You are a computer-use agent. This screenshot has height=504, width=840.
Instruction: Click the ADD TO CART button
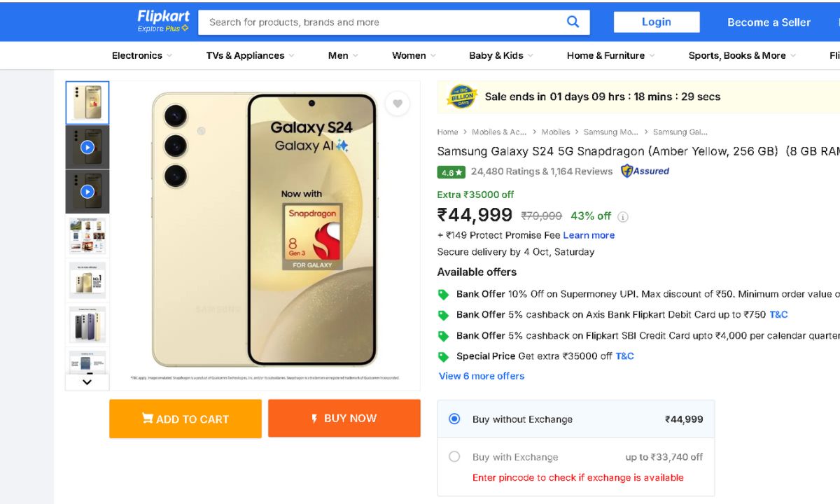pos(185,419)
